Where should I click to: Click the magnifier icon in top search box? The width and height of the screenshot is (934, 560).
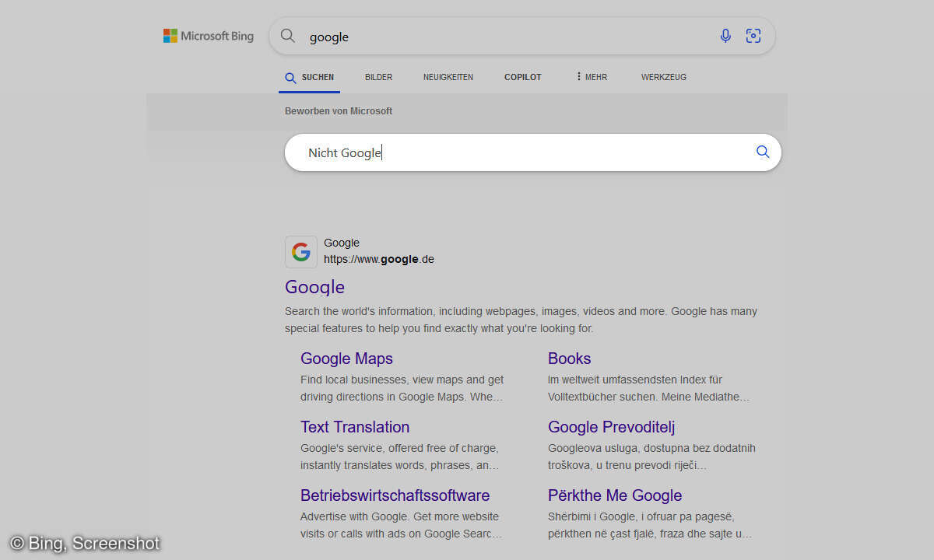[288, 36]
